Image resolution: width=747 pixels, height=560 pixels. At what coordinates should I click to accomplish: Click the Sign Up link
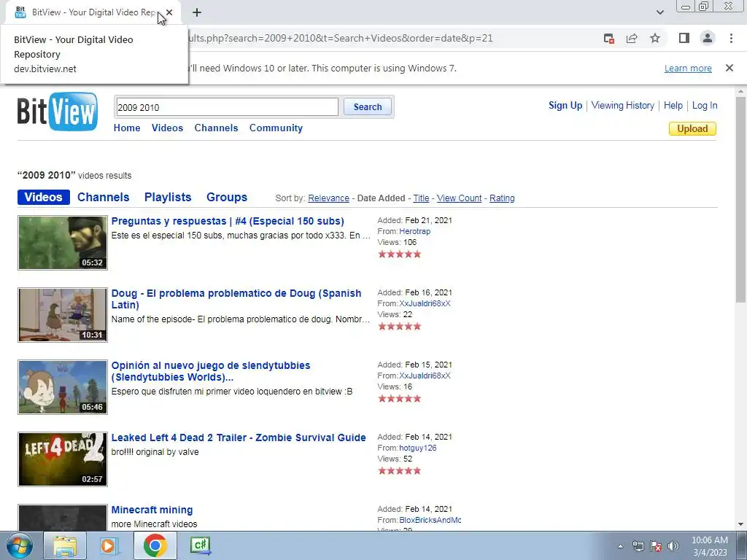565,106
